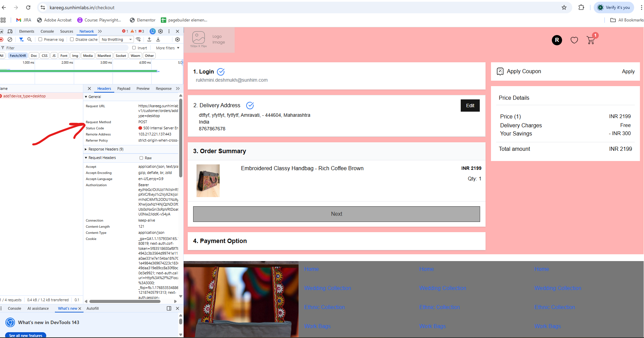This screenshot has height=338, width=644.
Task: Clear the network log
Action: [x=10, y=39]
